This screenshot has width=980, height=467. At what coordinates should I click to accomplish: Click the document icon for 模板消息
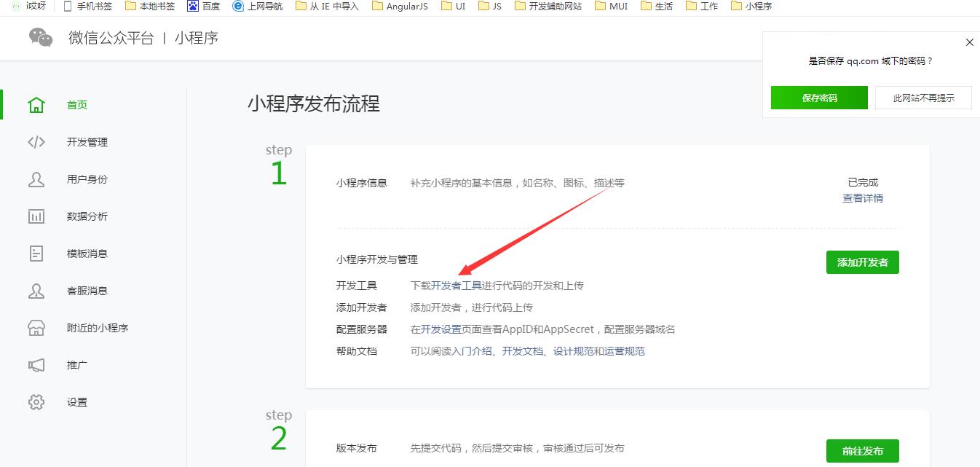pos(36,254)
